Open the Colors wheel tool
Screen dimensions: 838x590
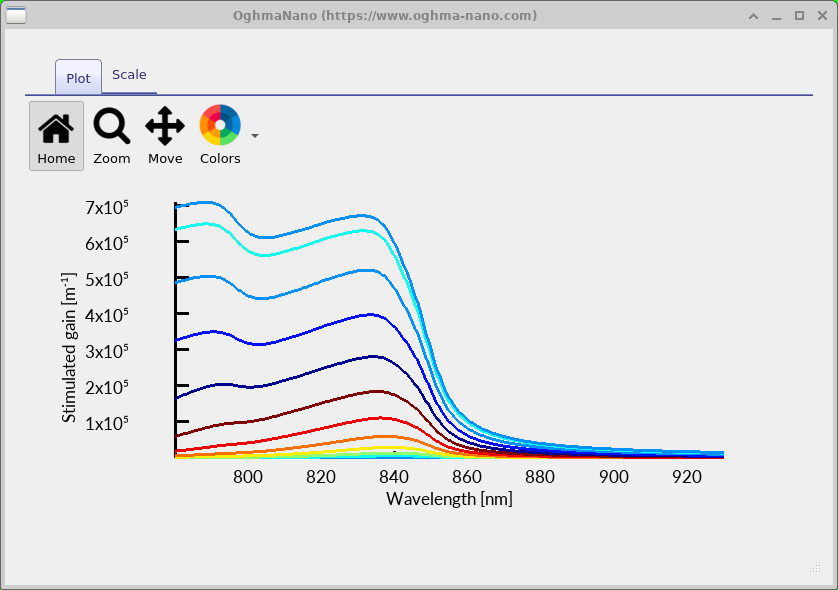pos(220,136)
